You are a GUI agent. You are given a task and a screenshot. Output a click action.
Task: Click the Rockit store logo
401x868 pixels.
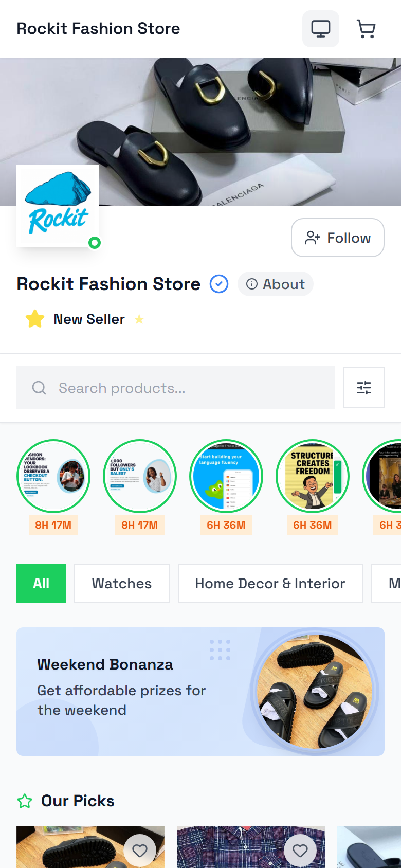click(57, 205)
